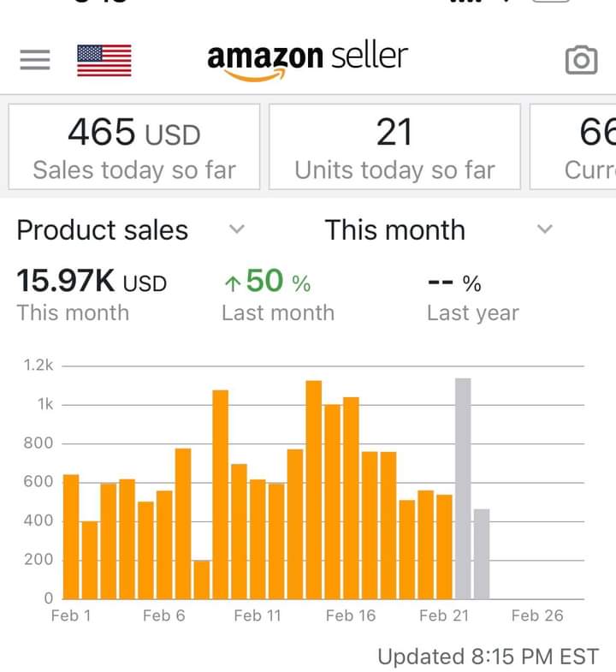
Task: Open the partially visible third summary card
Action: point(573,146)
